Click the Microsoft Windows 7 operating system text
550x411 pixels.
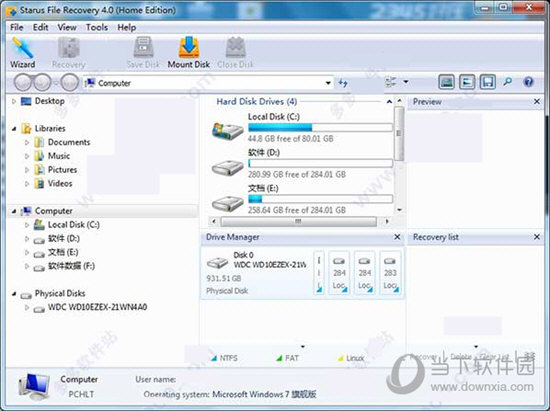click(264, 395)
